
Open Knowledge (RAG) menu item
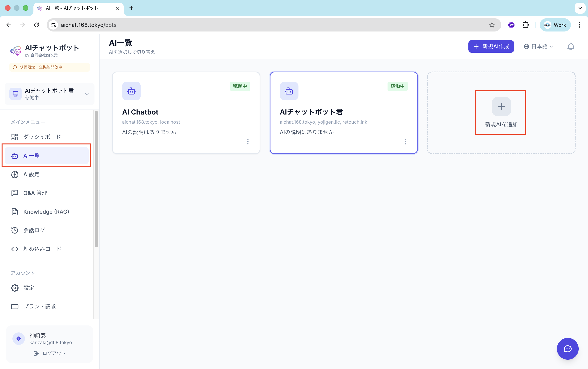[x=46, y=212]
